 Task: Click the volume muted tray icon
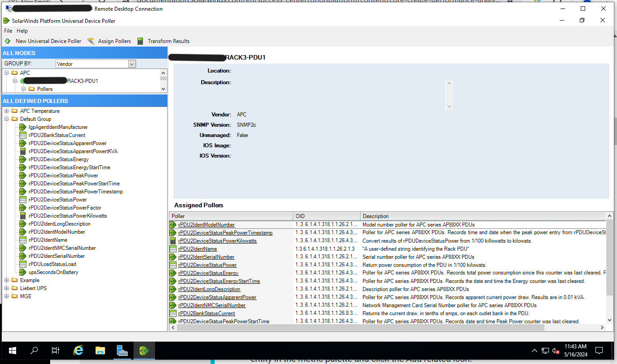(556, 351)
